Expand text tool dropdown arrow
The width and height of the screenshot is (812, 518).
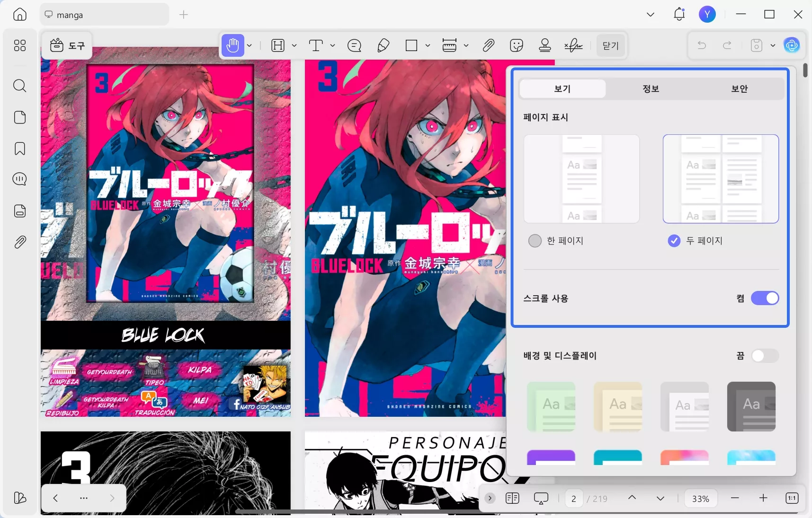coord(332,45)
